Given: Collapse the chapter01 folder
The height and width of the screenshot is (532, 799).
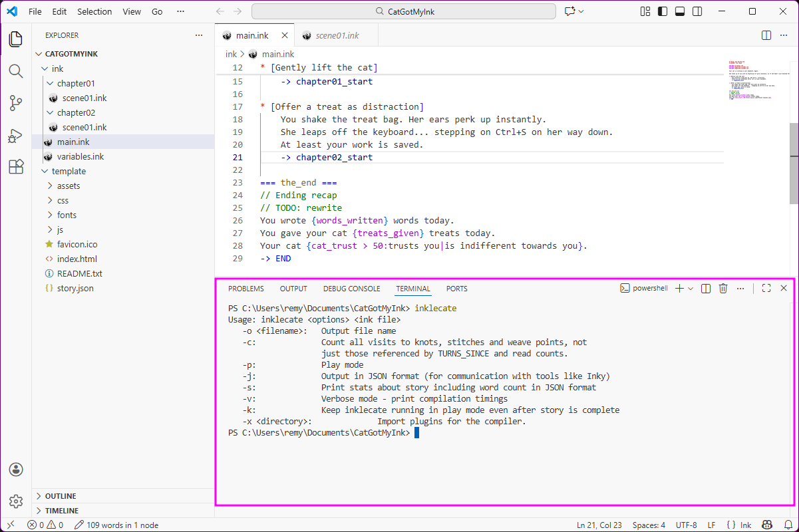Looking at the screenshot, I should pos(49,83).
